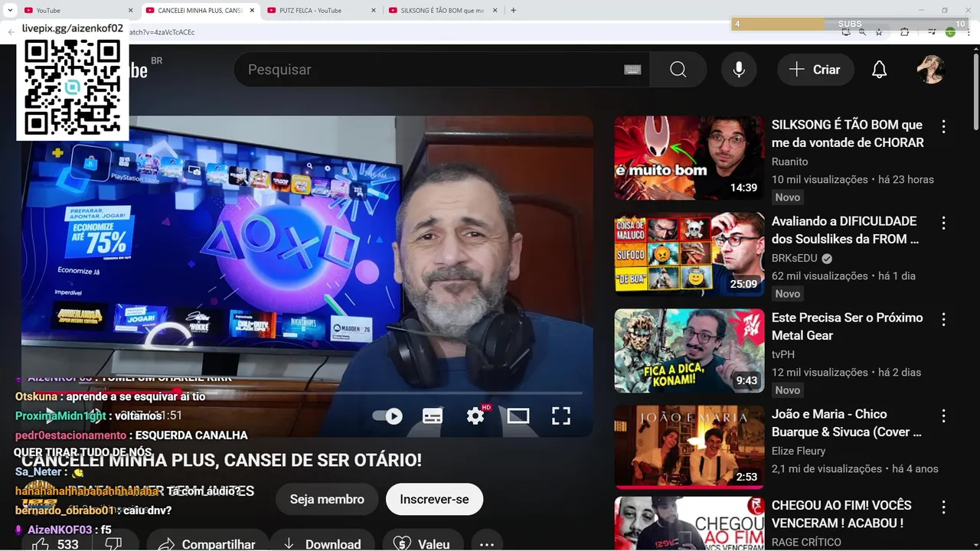Close the SILKSONG É TÃO BOM tab
Viewport: 980px width, 551px height.
(495, 10)
